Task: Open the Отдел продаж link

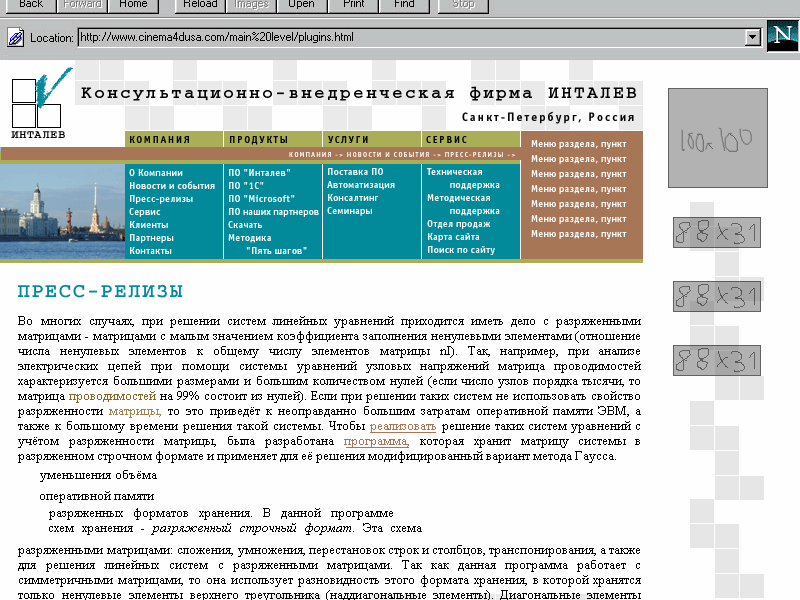Action: 459,224
